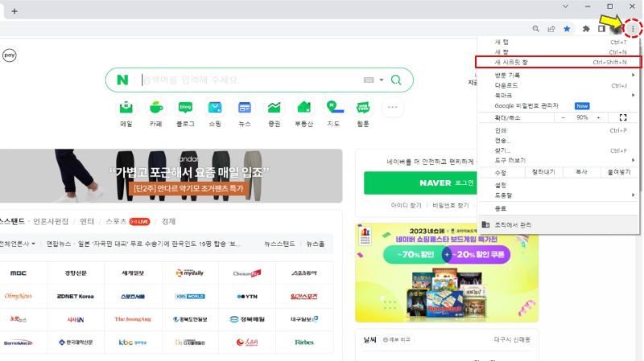Viewport: 644px width, 361px height.
Task: Click the Chrome profile avatar
Action: (616, 29)
